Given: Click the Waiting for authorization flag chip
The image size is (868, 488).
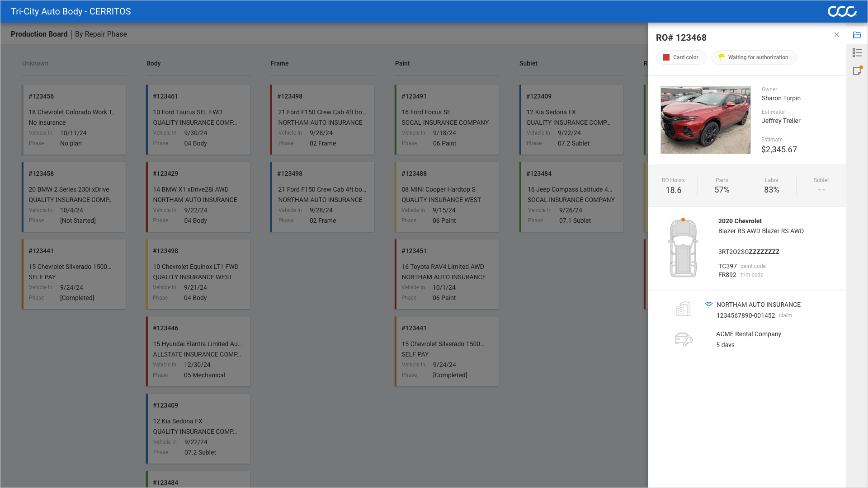Looking at the screenshot, I should (754, 57).
